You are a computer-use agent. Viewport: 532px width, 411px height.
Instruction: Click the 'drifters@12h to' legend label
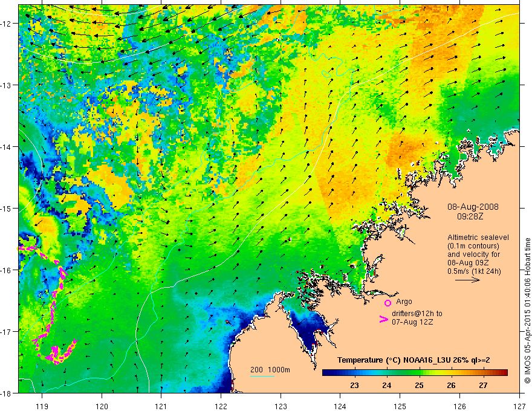[417, 314]
